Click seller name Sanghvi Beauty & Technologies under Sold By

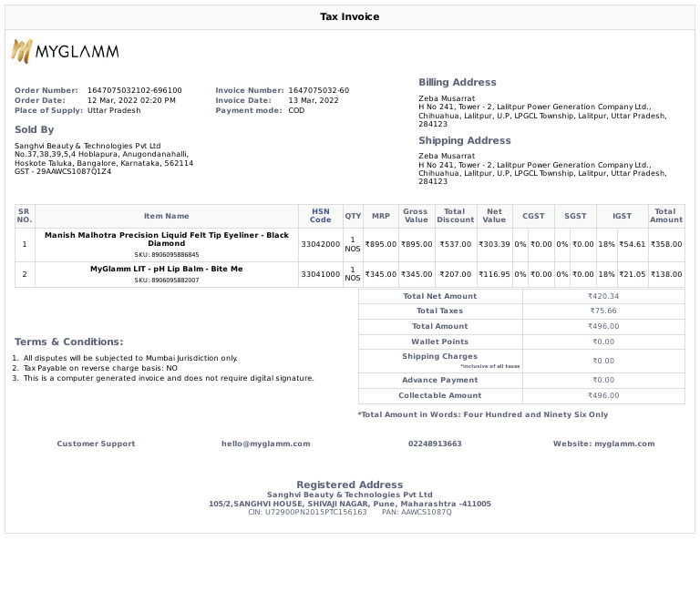[x=87, y=146]
